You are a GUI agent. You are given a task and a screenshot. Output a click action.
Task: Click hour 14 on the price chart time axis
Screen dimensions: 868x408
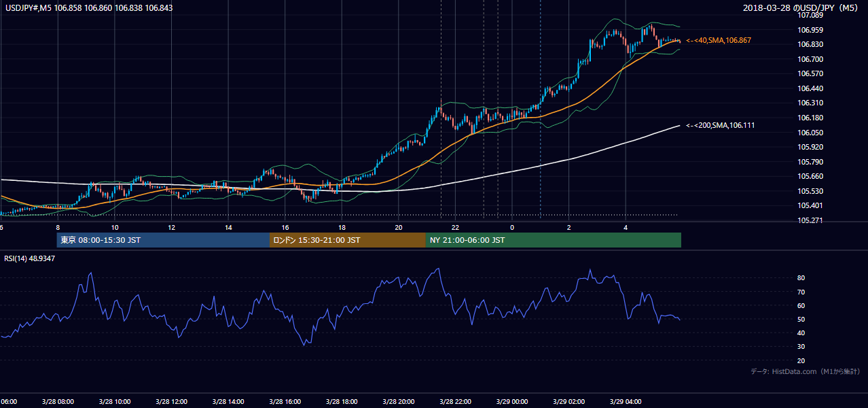click(x=228, y=227)
